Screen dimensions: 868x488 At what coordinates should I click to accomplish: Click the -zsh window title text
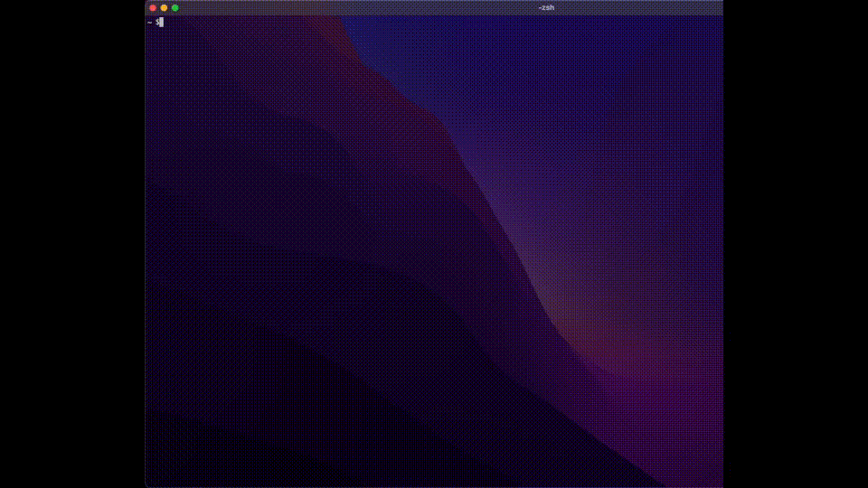546,7
